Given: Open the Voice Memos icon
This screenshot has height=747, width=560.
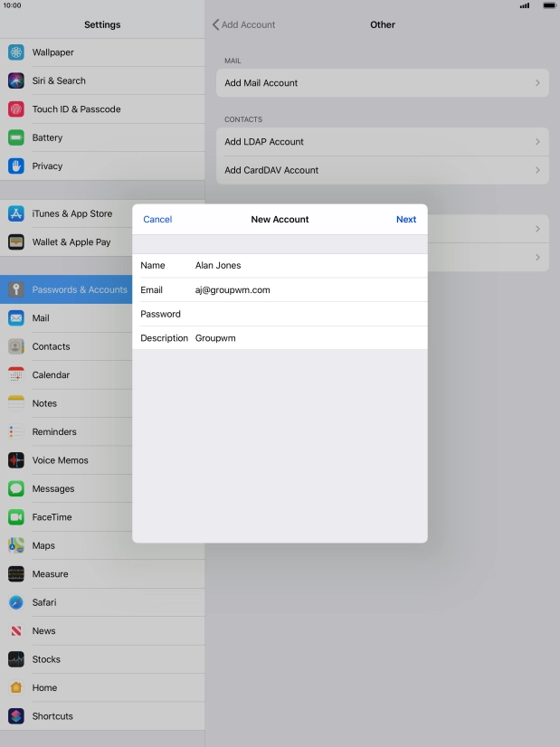Looking at the screenshot, I should [16, 460].
